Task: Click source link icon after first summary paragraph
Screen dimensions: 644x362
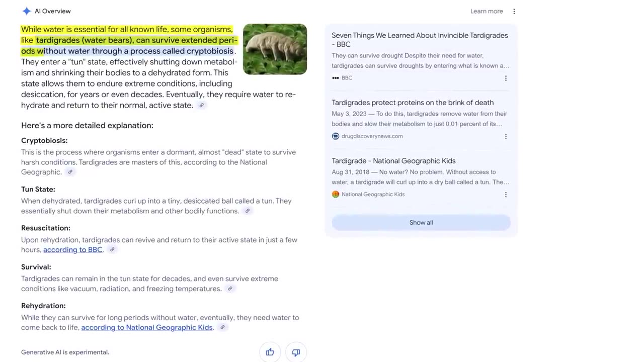Action: [201, 105]
